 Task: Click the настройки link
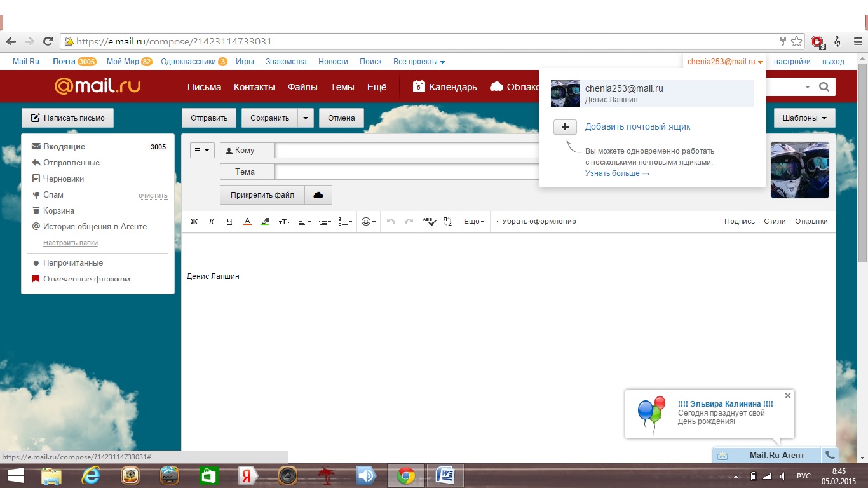coord(792,62)
